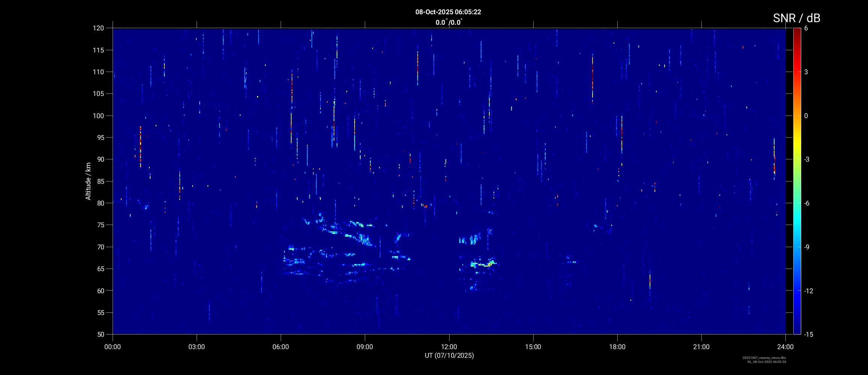Select the 50 km altitude tick label
This screenshot has width=868, height=375.
tap(100, 334)
